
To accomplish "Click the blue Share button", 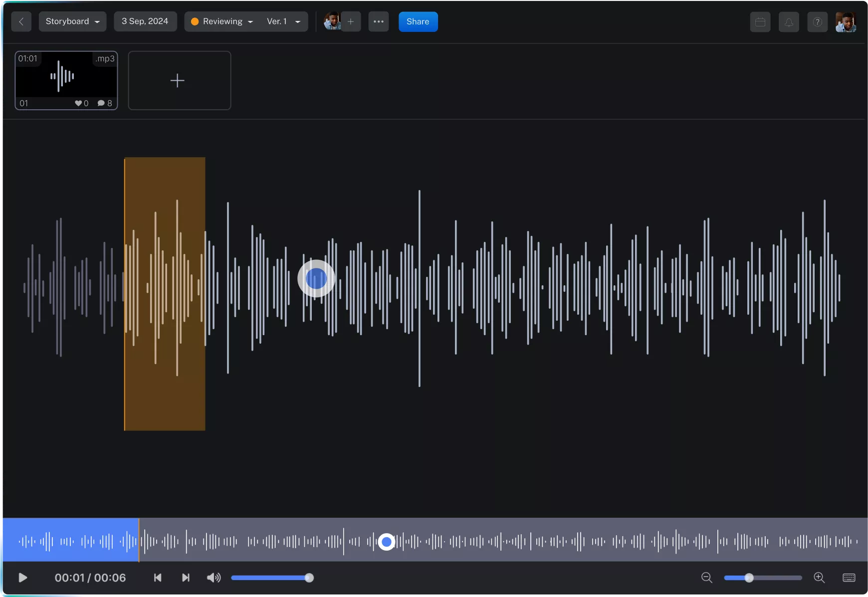I will point(418,21).
